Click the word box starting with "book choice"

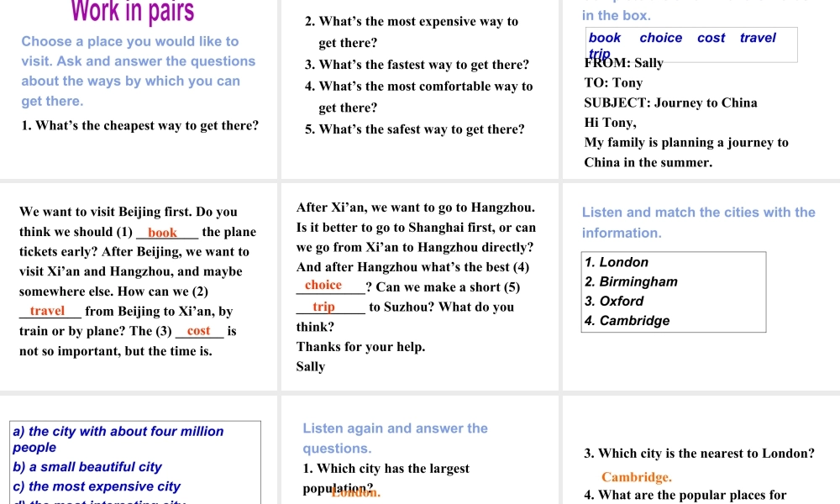[x=691, y=45]
